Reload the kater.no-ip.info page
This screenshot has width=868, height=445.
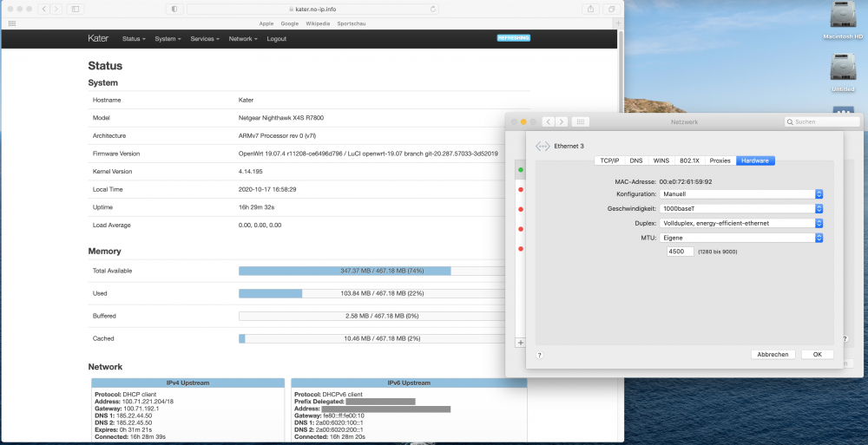tap(433, 9)
